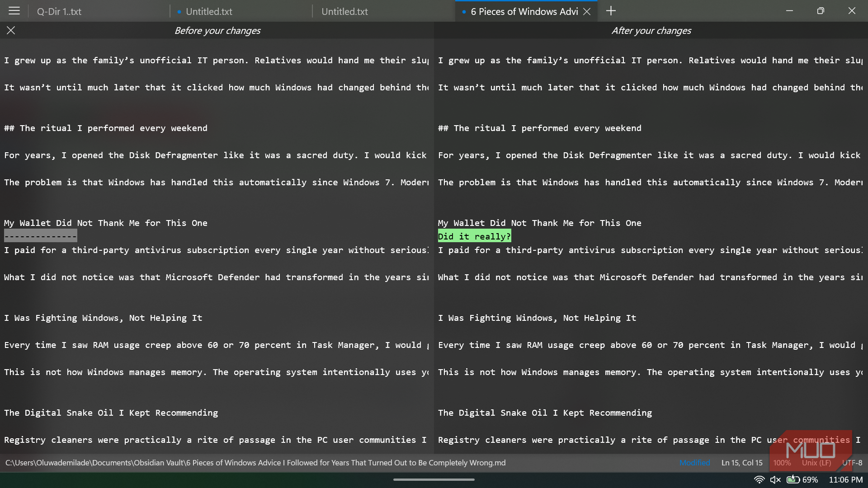Image resolution: width=868 pixels, height=488 pixels.
Task: Click the removed dashes line in left pane
Action: coord(41,236)
